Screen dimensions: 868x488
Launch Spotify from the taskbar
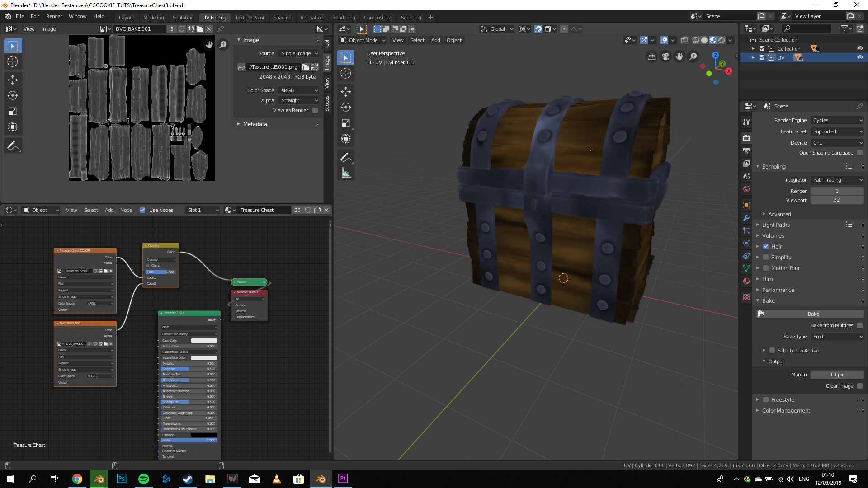pyautogui.click(x=143, y=479)
